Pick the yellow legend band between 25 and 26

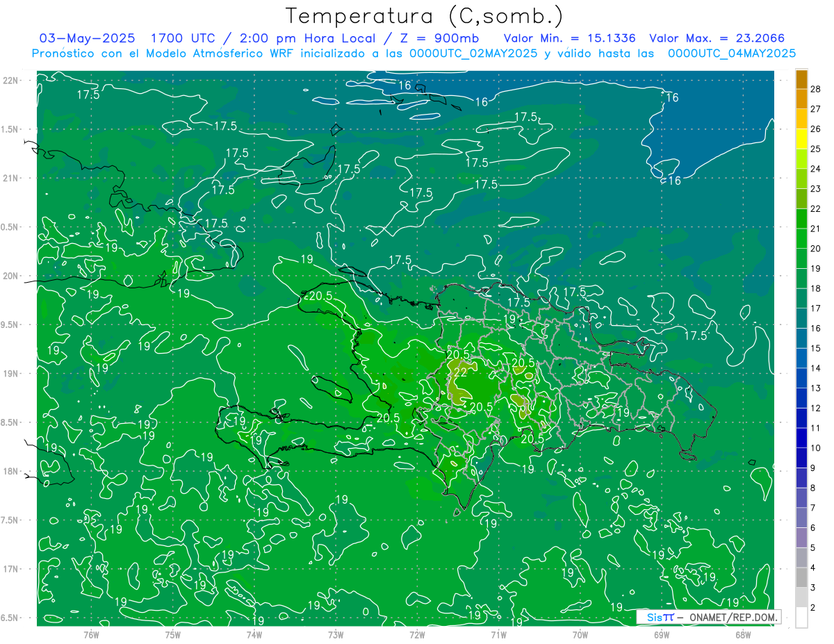(x=801, y=138)
